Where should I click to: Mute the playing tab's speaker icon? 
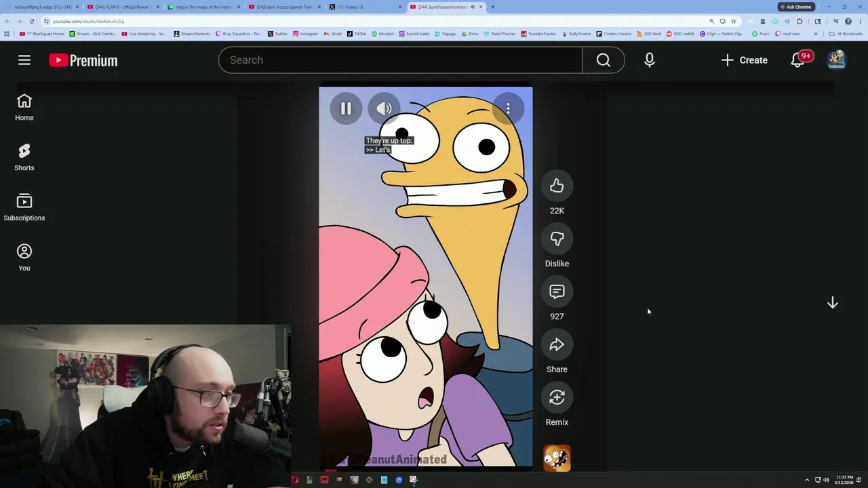(473, 7)
